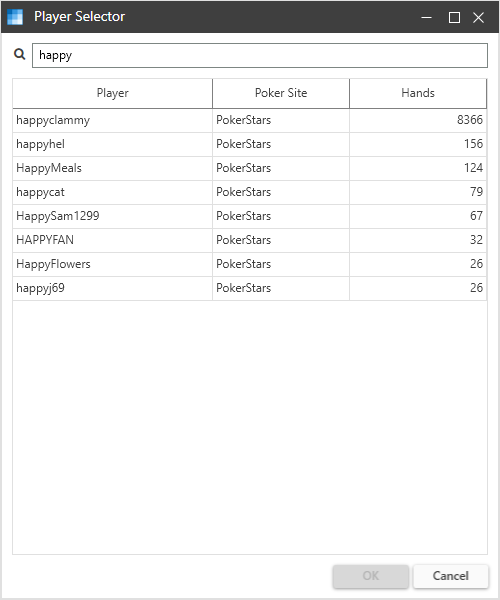Choose player happyj69
The height and width of the screenshot is (600, 500).
coord(249,288)
